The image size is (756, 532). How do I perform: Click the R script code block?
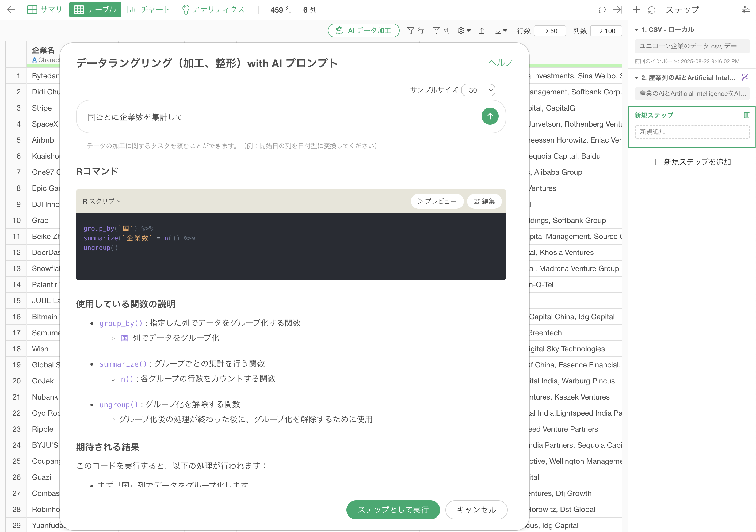click(291, 246)
